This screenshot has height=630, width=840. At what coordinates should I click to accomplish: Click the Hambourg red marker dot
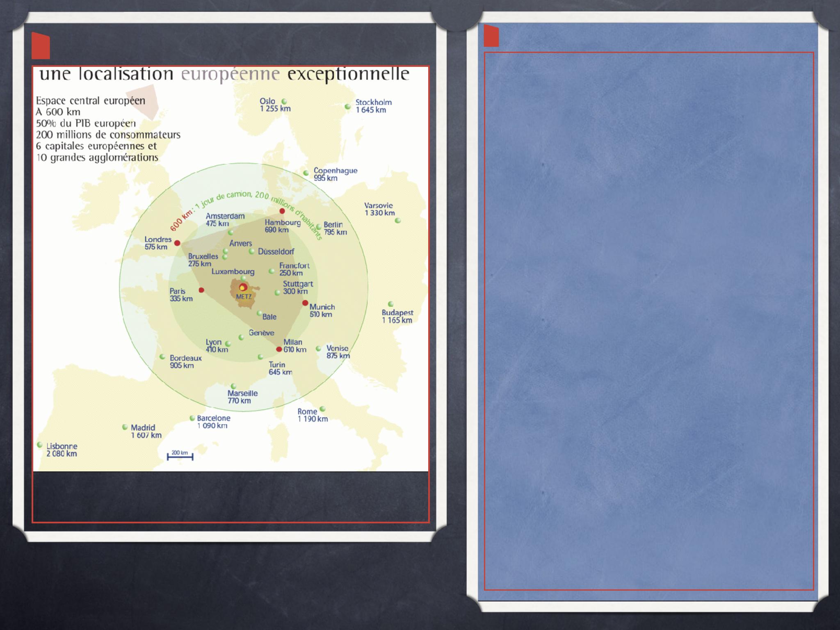[x=282, y=211]
